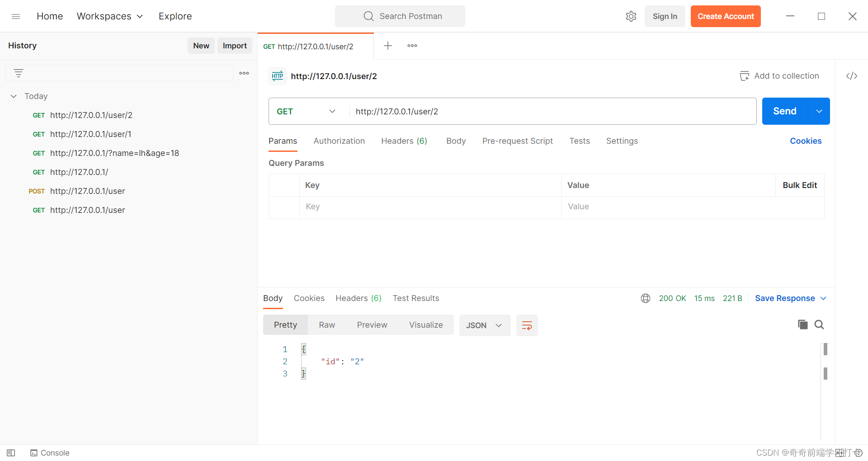Open the Tests tab
This screenshot has height=461, width=868.
tap(580, 141)
